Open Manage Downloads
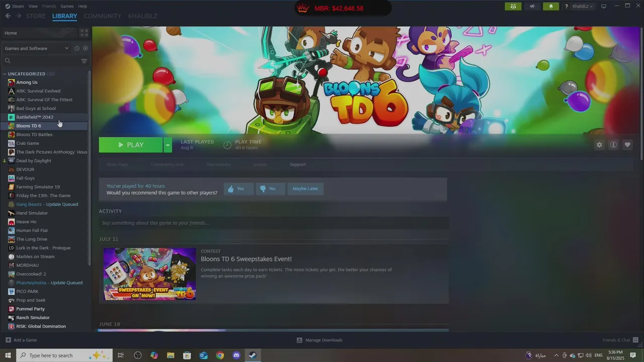 pos(319,340)
